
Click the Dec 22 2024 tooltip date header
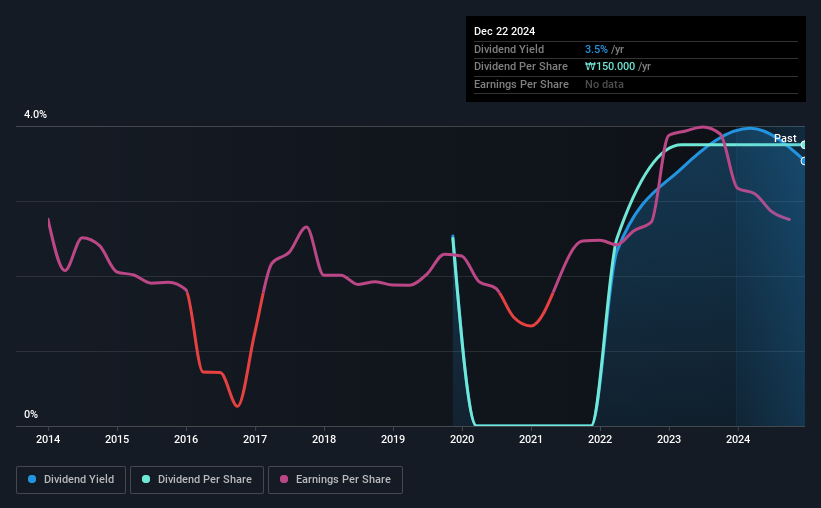504,31
